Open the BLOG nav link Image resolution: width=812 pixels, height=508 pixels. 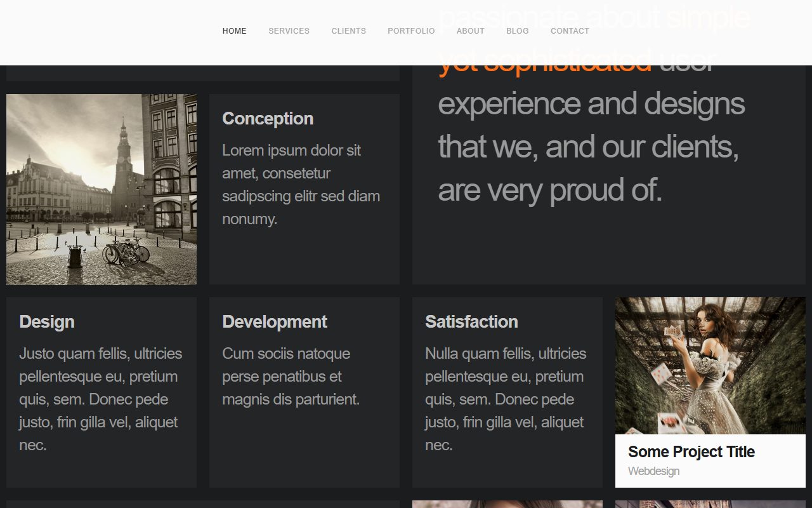coord(517,30)
